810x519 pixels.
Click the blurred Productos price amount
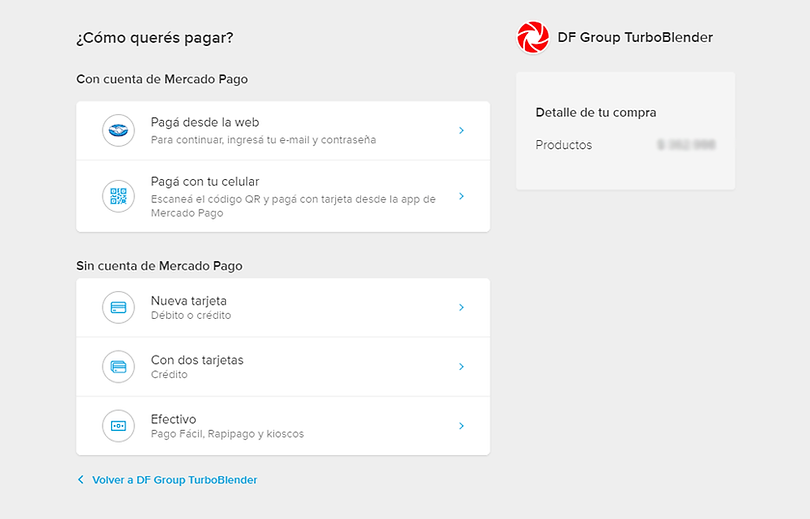point(686,145)
